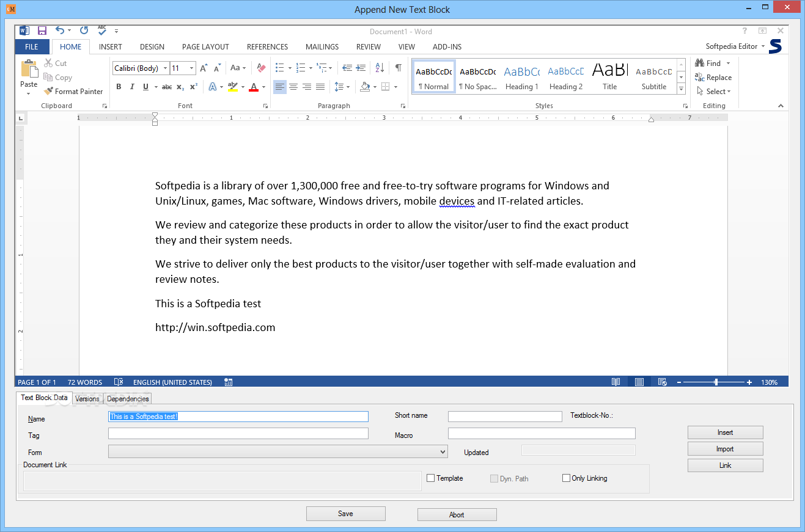Click the Save disk icon in quick access toolbar
This screenshot has height=532, width=805.
(x=42, y=31)
